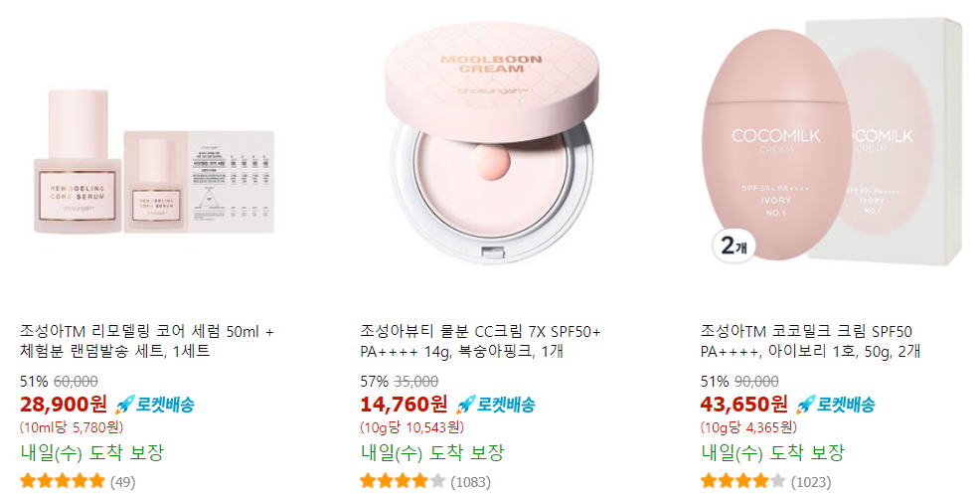Click rocket delivery icon beside 28,900원
This screenshot has height=494, width=980.
[x=154, y=405]
